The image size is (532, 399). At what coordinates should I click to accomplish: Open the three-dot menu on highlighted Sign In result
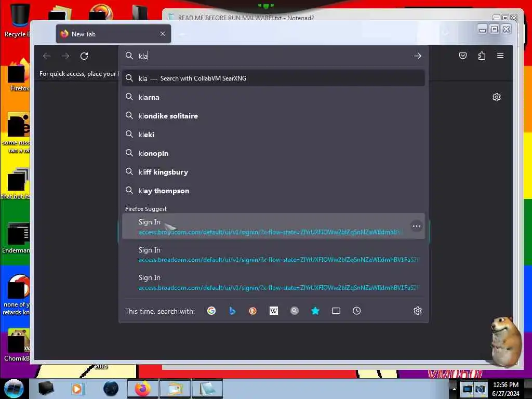[x=417, y=227]
